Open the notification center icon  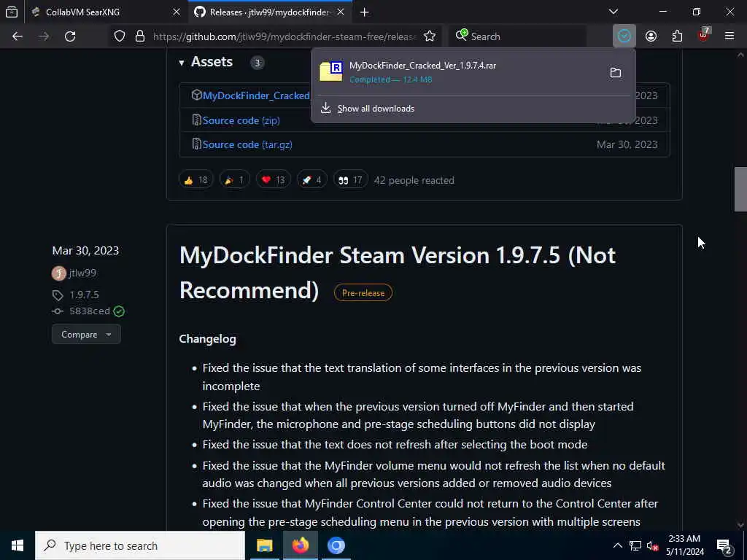tap(724, 546)
